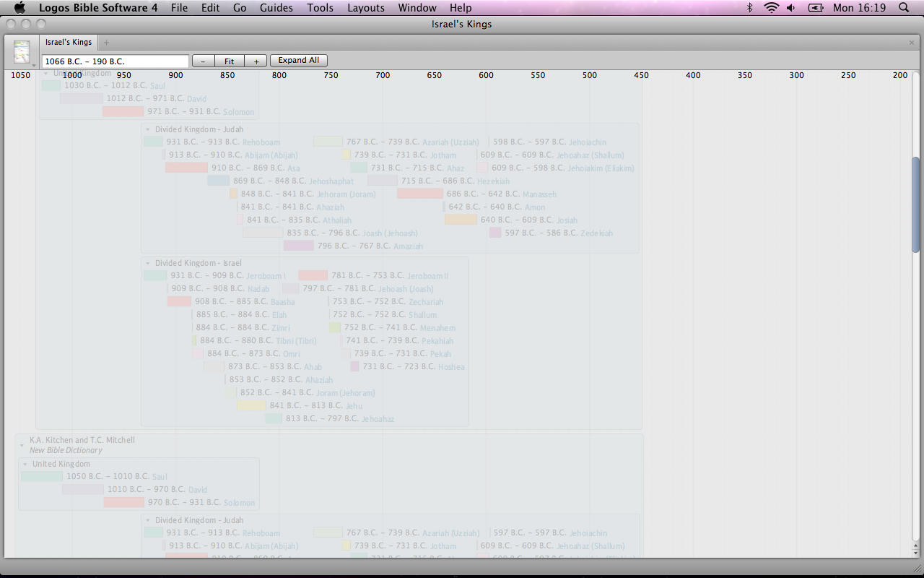Open the Guides menu
The height and width of the screenshot is (578, 924).
click(x=276, y=8)
